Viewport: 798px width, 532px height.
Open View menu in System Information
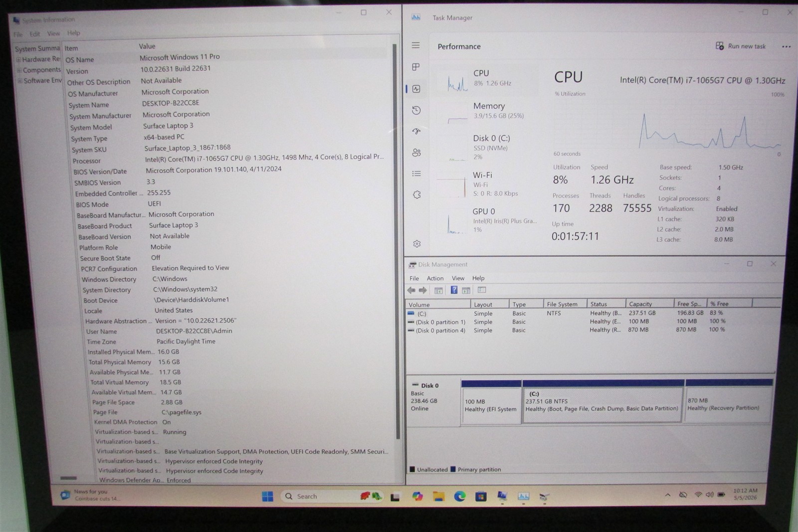tap(53, 33)
